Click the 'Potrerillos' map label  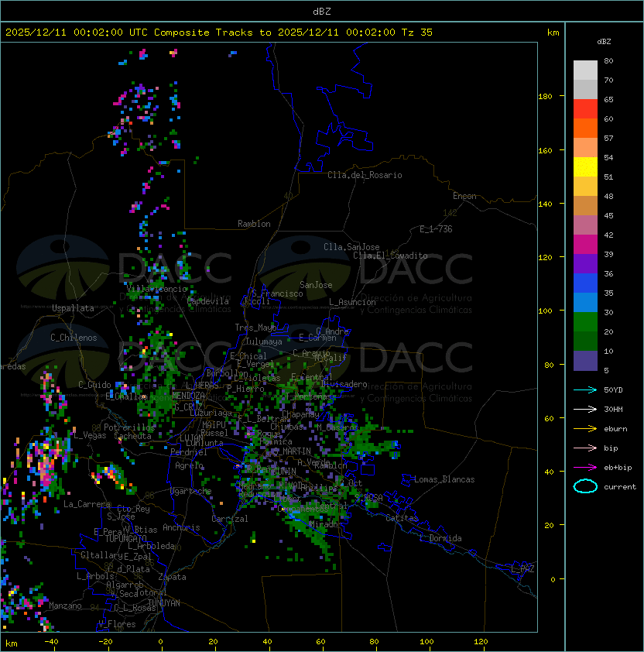click(x=129, y=427)
